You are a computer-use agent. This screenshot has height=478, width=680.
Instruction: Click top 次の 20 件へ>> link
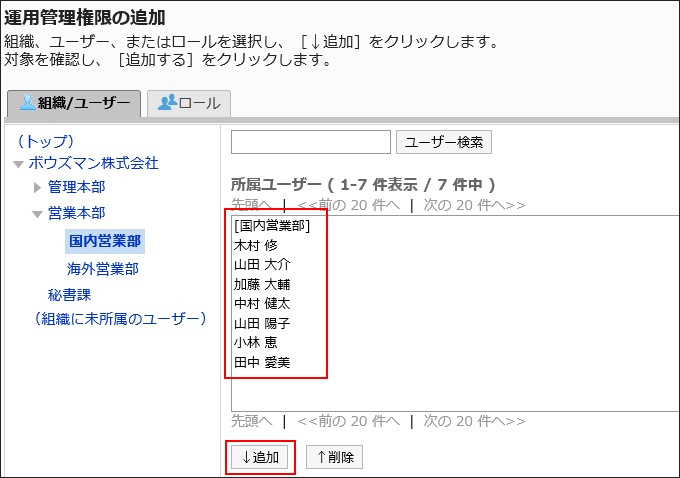click(x=474, y=205)
